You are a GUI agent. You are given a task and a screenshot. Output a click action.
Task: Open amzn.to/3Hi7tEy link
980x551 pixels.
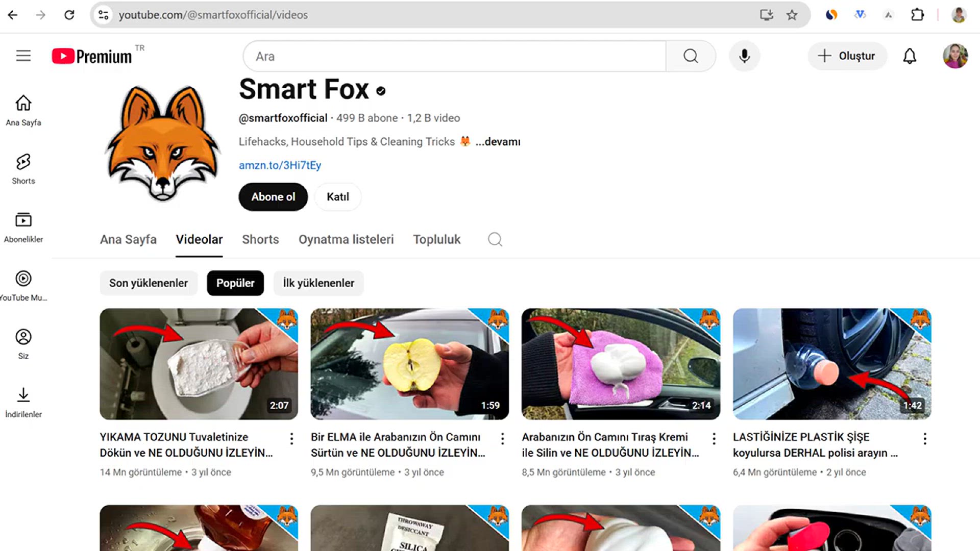click(280, 165)
